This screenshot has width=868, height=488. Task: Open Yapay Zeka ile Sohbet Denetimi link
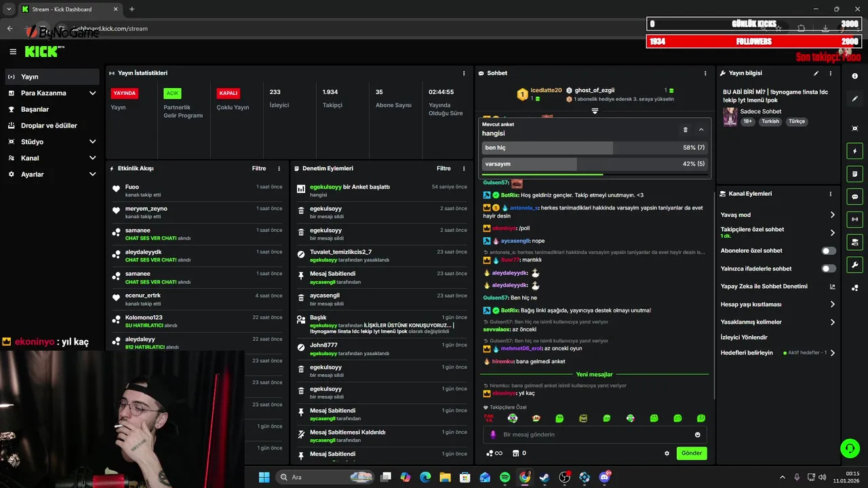click(778, 286)
